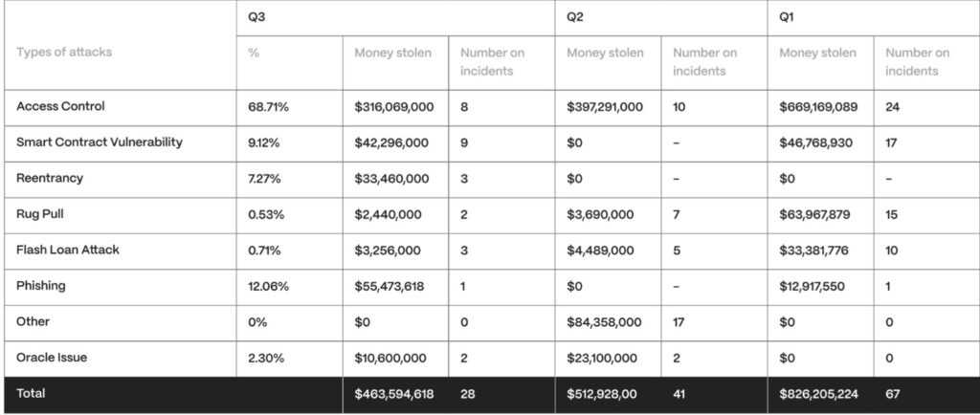Click the 12.06% Phishing percentage cell
The height and width of the screenshot is (415, 980).
point(269,286)
